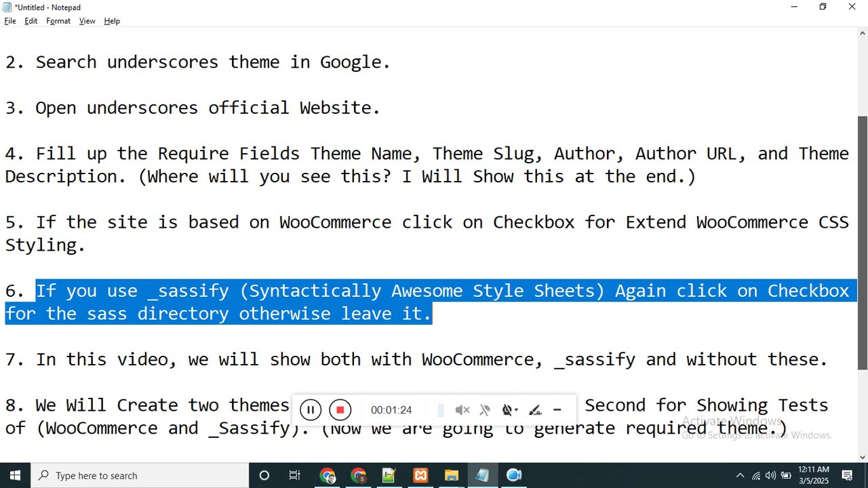This screenshot has width=868, height=488.
Task: Open first Chrome profile in taskbar
Action: point(328,475)
